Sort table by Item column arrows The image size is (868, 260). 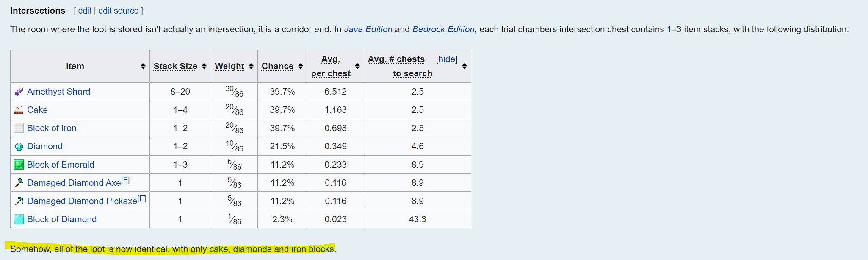(x=143, y=66)
